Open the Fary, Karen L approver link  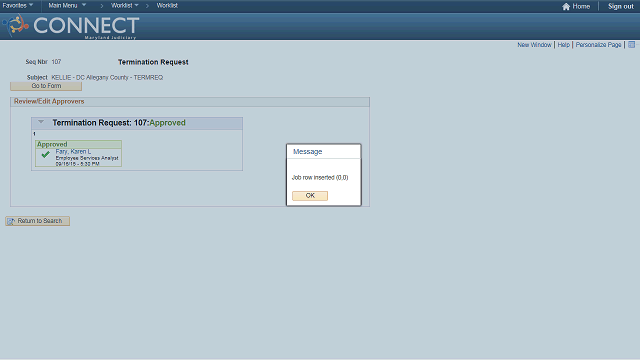click(x=73, y=151)
